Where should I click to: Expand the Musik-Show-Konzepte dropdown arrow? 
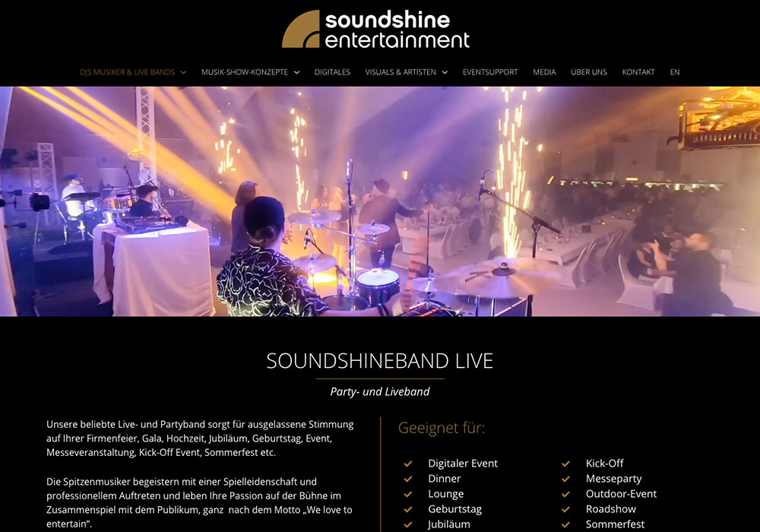296,73
